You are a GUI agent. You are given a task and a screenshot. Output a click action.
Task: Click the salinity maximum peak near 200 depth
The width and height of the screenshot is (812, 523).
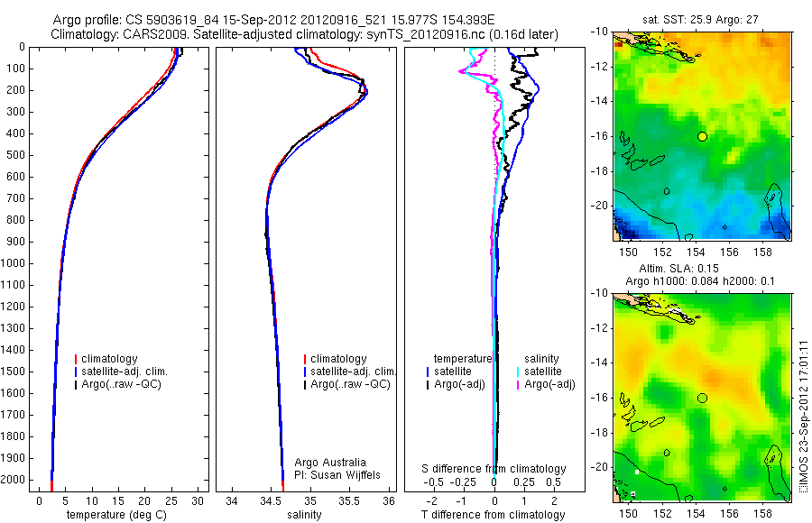[x=365, y=93]
